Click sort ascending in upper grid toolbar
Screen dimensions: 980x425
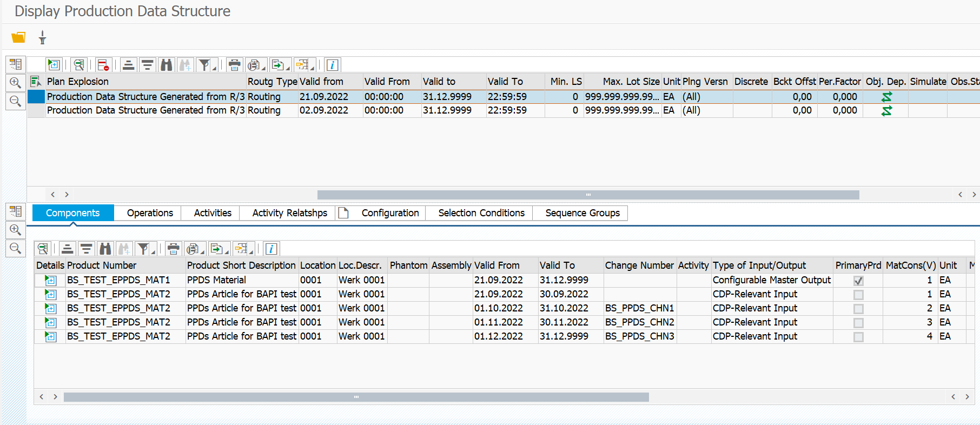(128, 65)
